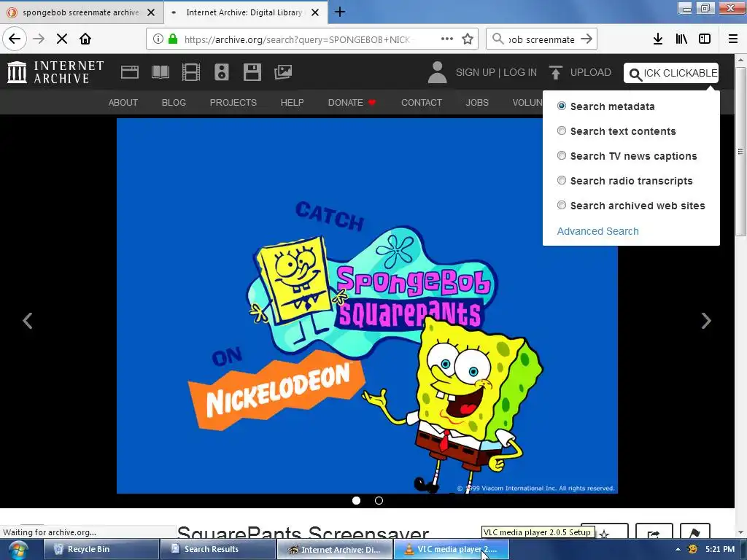747x560 pixels.
Task: Click the Upload arrow icon
Action: pyautogui.click(x=555, y=72)
